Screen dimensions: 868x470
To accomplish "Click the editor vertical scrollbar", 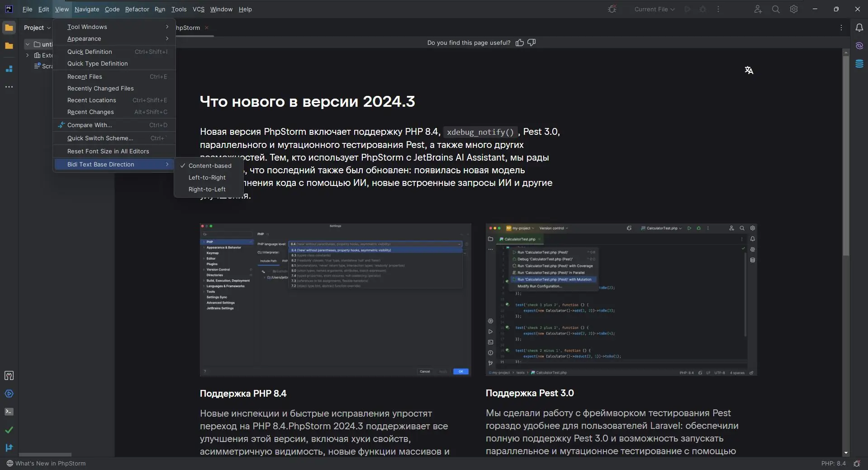I will 845,154.
